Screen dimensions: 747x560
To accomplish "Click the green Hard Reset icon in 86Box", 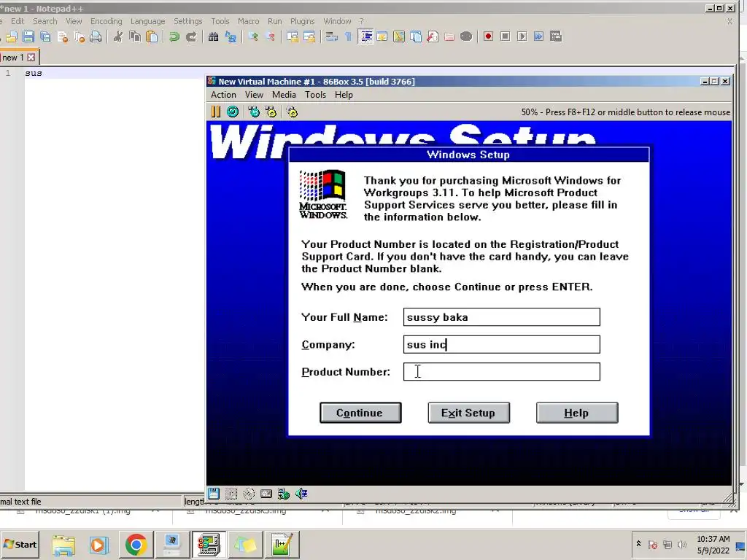I will 233,112.
